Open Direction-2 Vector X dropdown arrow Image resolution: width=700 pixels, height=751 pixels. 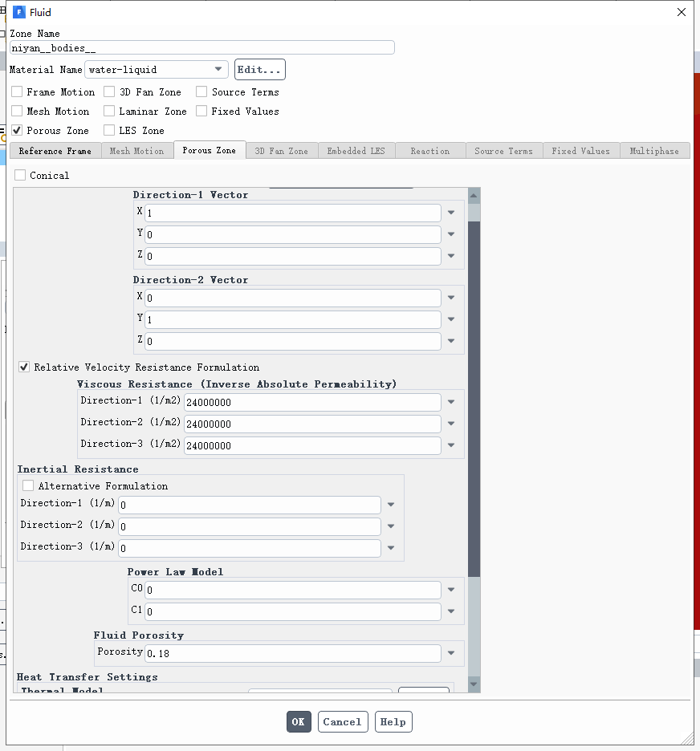tap(451, 298)
